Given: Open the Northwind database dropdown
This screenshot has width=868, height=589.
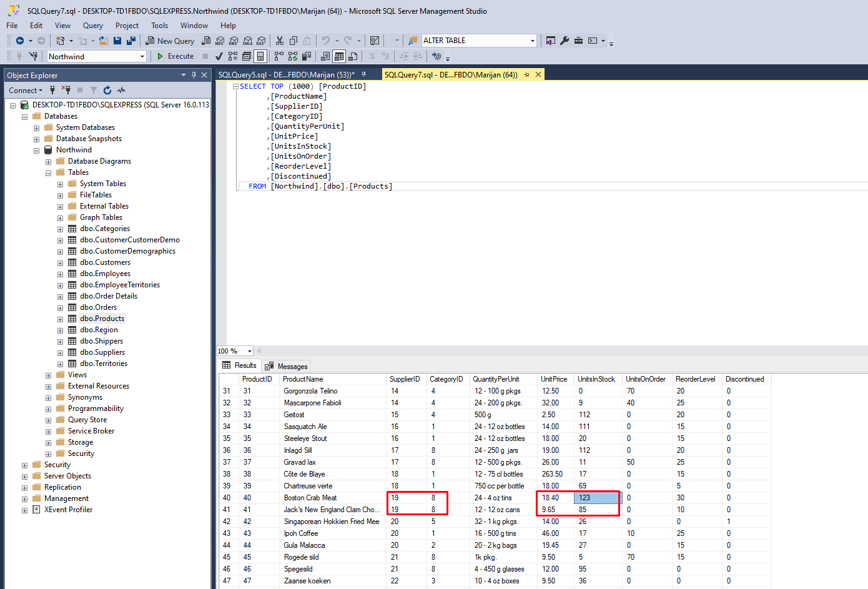Looking at the screenshot, I should (142, 56).
